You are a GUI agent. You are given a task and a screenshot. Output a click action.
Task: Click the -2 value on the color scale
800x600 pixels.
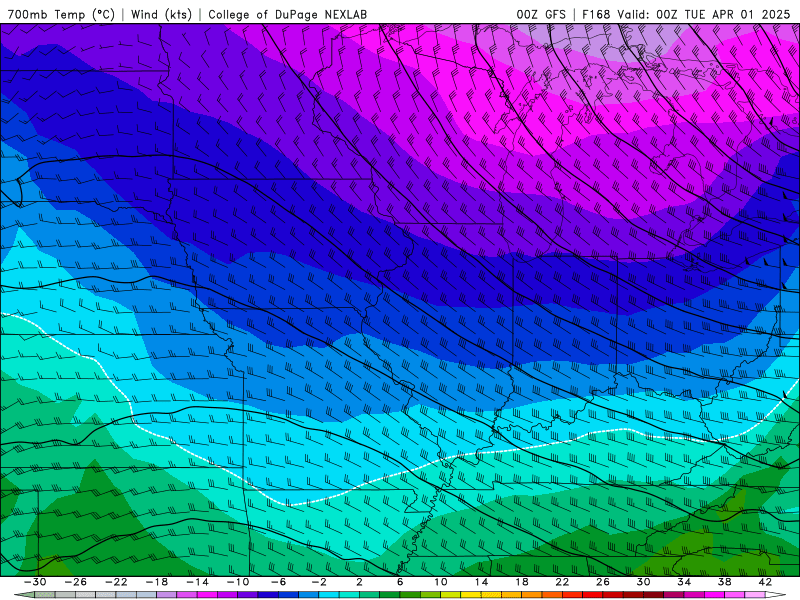pos(319,582)
